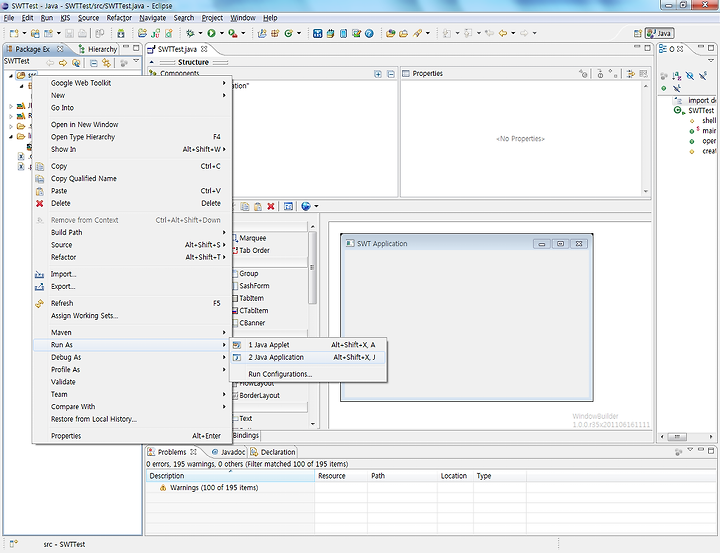The image size is (720, 553).
Task: Switch to the Javadoc tab
Action: (x=228, y=452)
